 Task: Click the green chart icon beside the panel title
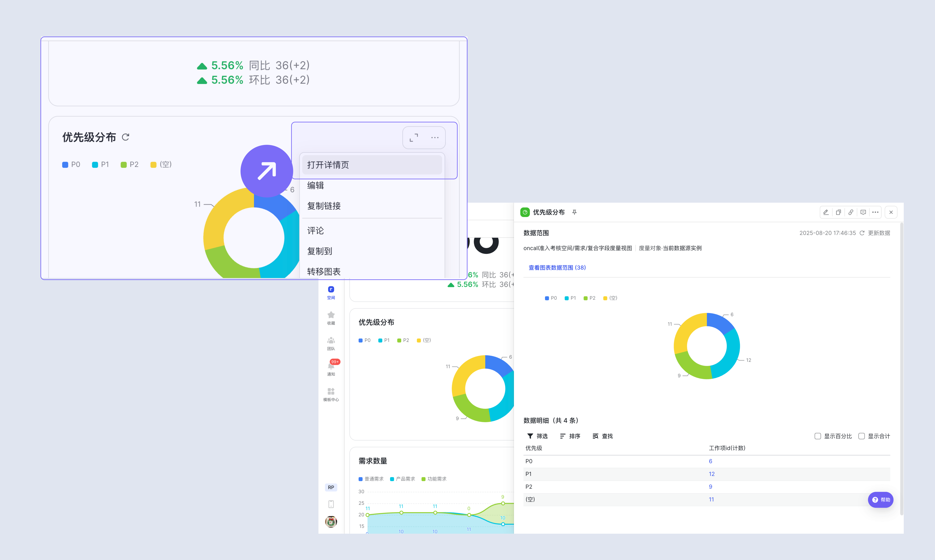[525, 212]
